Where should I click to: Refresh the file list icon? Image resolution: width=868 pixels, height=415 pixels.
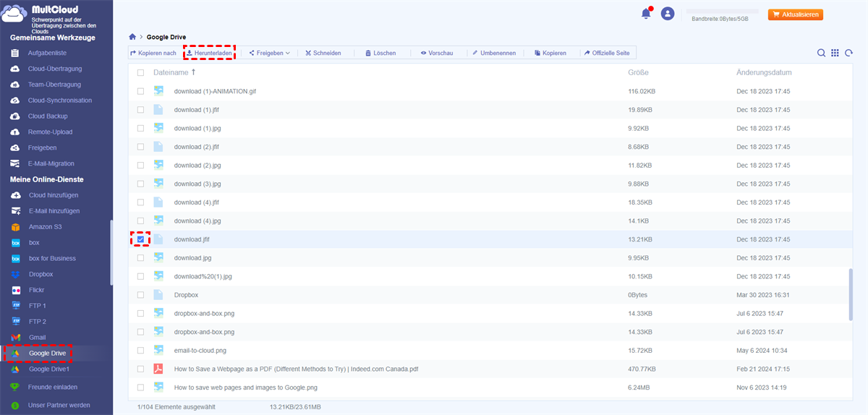pos(848,53)
